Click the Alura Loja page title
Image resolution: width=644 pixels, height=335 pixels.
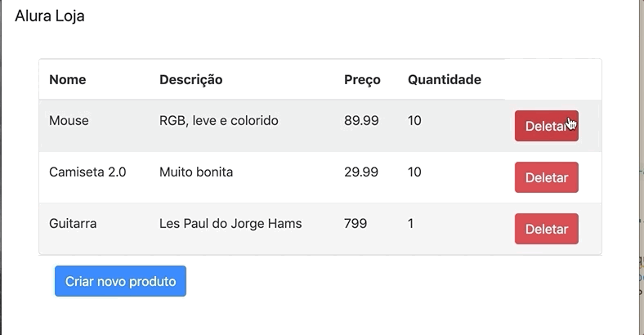[50, 16]
